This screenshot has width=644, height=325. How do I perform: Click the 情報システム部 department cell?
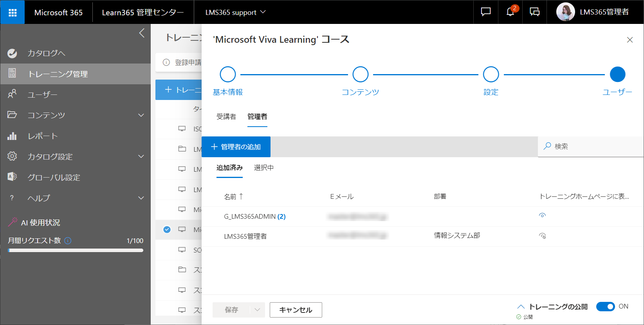[x=457, y=235]
